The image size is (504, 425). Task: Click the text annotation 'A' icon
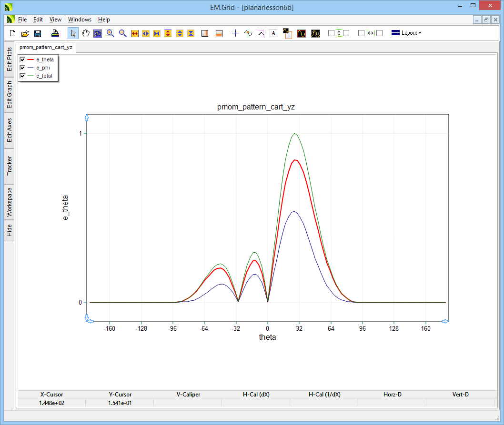[273, 33]
